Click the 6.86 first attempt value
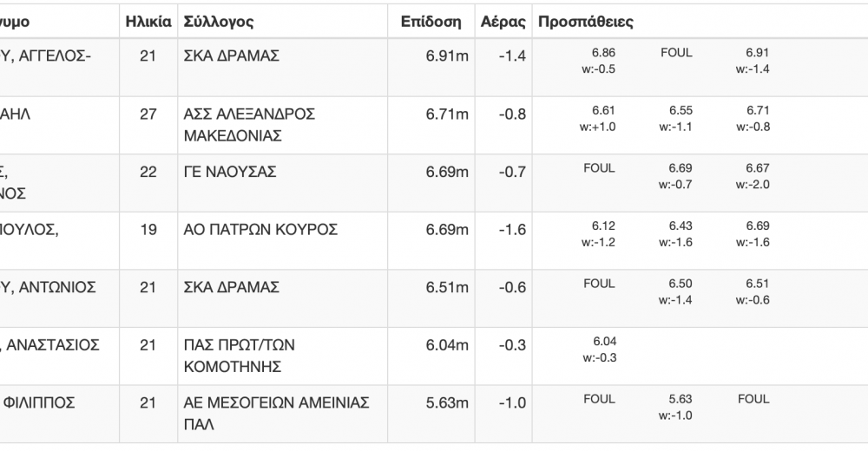Screen dimensions: 868x451 [x=603, y=53]
